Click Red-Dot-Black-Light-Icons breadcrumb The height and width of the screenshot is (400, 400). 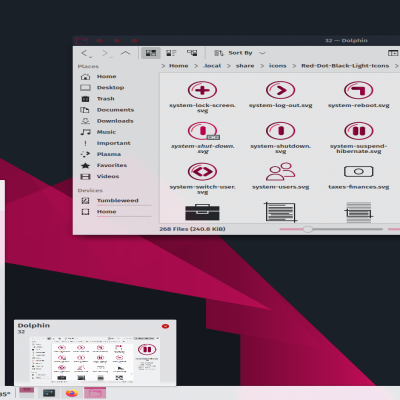(x=345, y=66)
